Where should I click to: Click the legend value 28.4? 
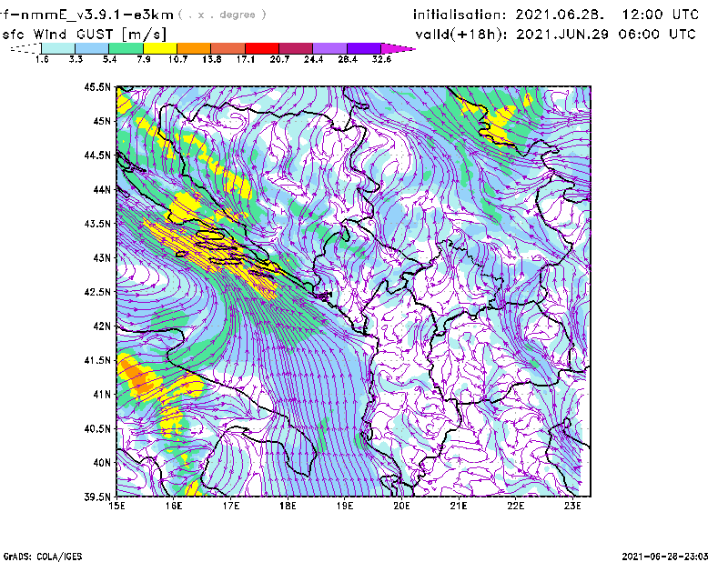point(348,59)
